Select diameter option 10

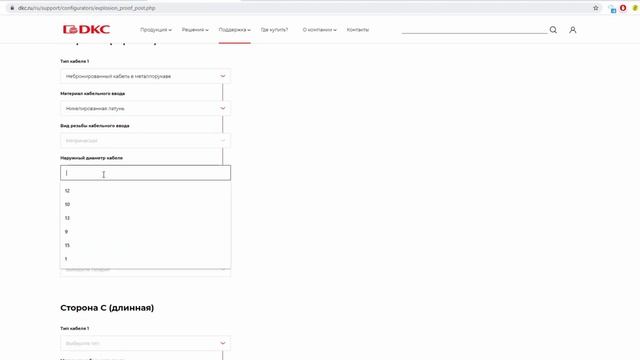click(145, 204)
